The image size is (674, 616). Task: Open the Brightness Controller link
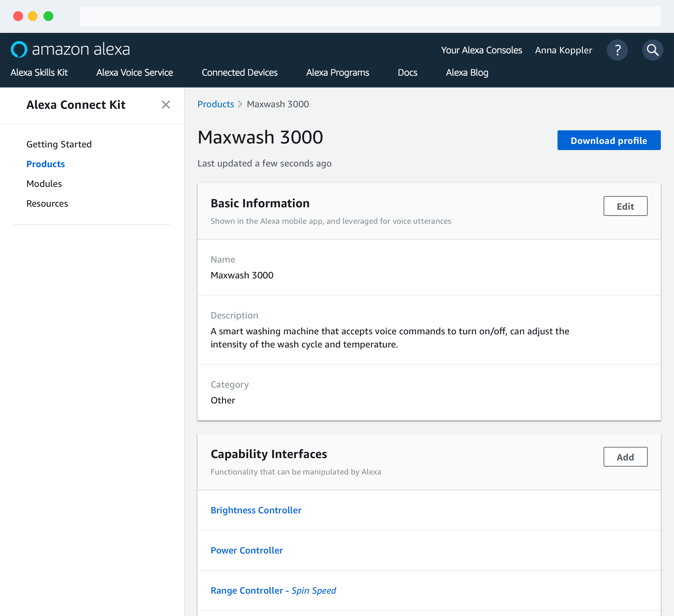pos(256,510)
